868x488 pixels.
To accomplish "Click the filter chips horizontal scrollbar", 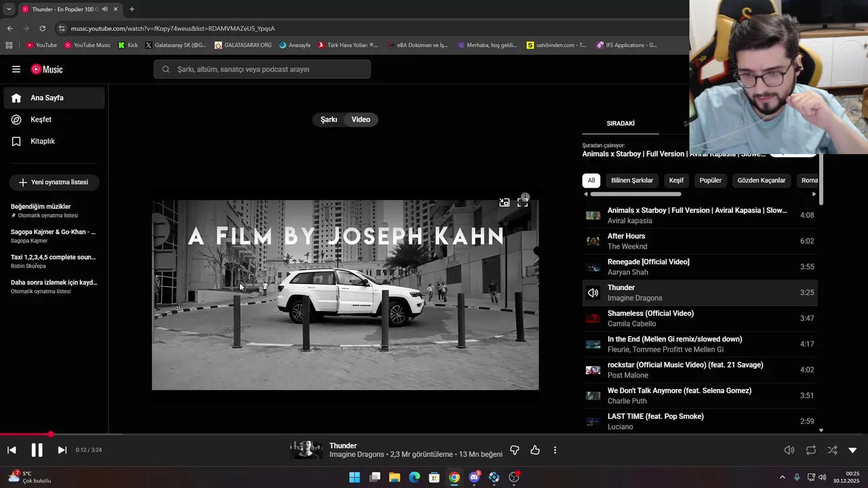I will (x=635, y=195).
